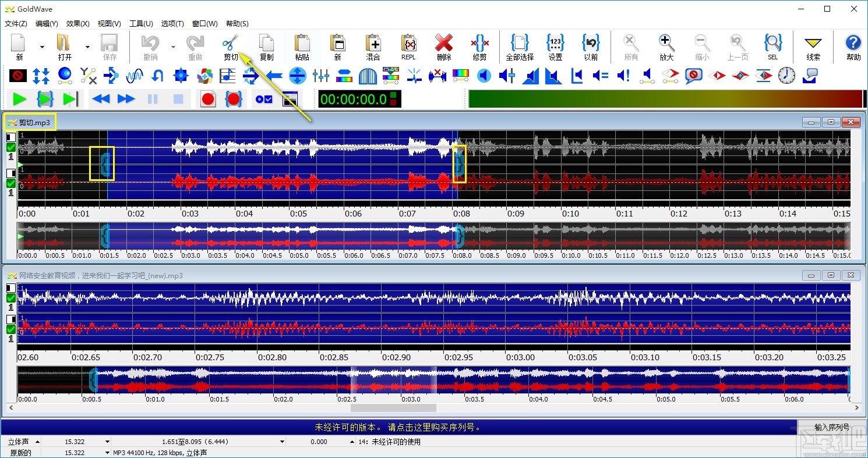Click Play Selection button with braces
This screenshot has height=458, width=868.
click(x=45, y=99)
